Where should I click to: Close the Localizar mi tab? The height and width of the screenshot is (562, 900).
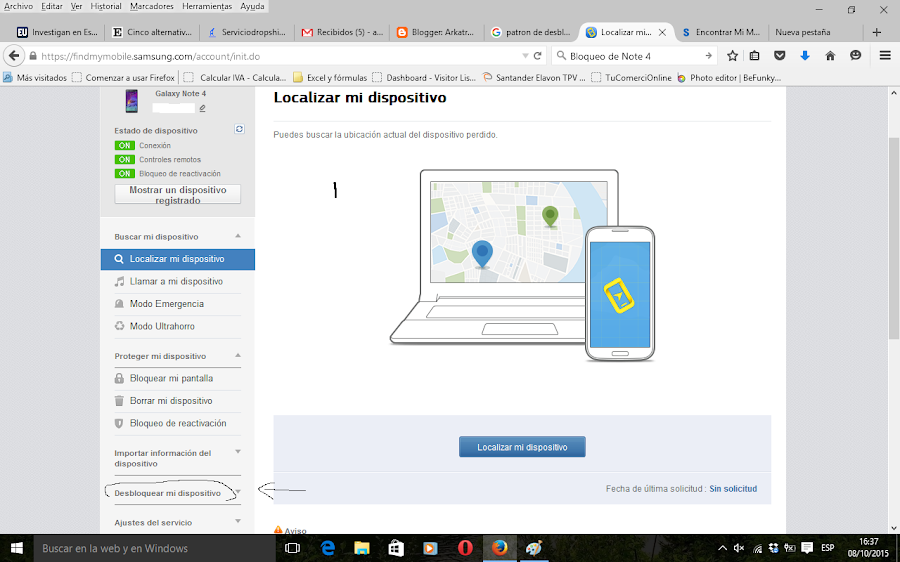pyautogui.click(x=662, y=32)
